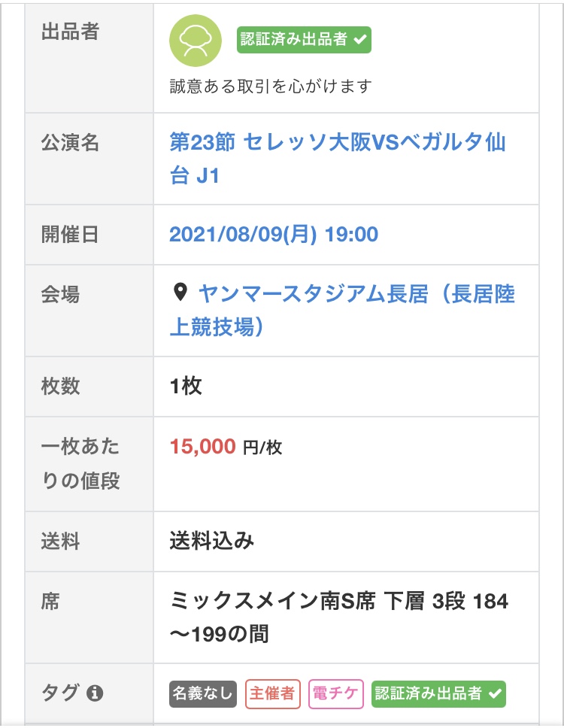Select the 名義なし tag
Screen dimensions: 564x728
pos(203,694)
